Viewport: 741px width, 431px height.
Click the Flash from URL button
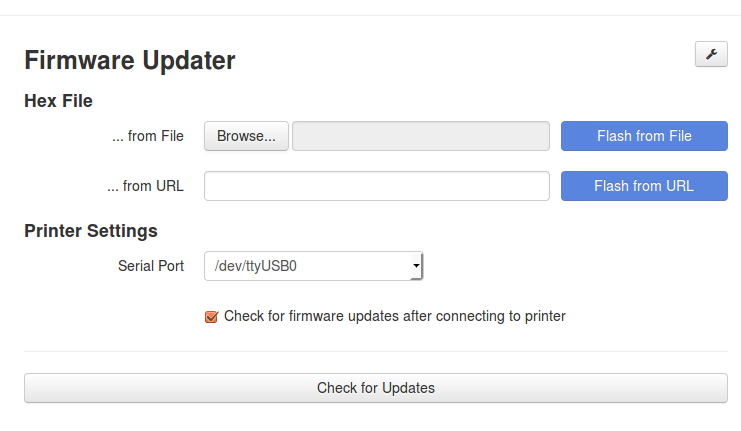click(644, 186)
